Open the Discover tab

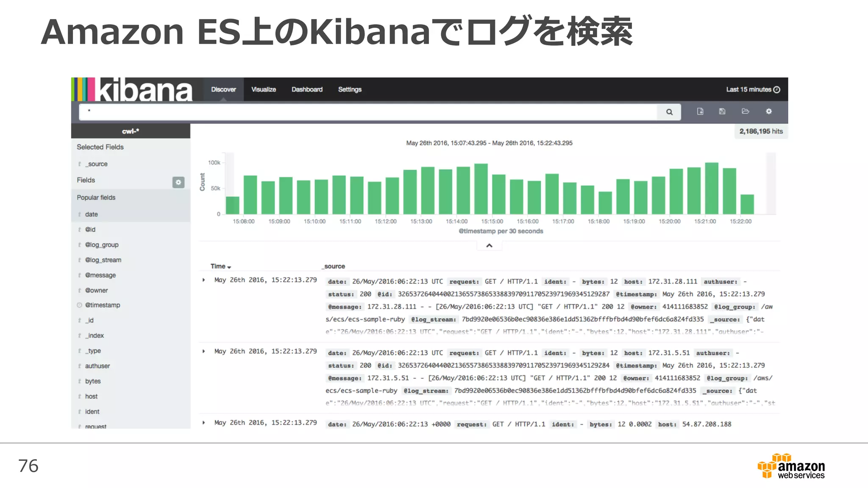(x=223, y=89)
